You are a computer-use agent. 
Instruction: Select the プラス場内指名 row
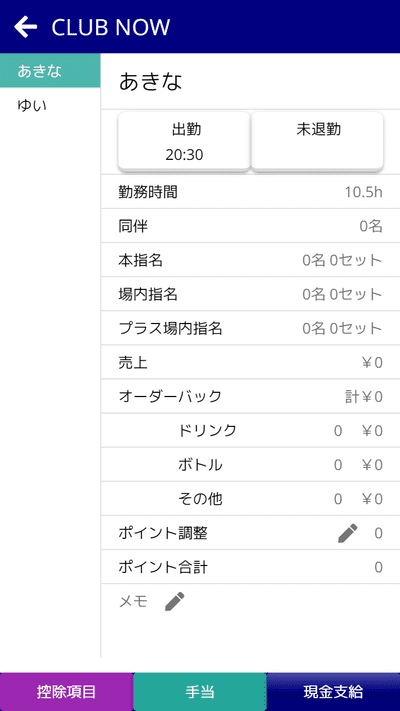coord(250,328)
